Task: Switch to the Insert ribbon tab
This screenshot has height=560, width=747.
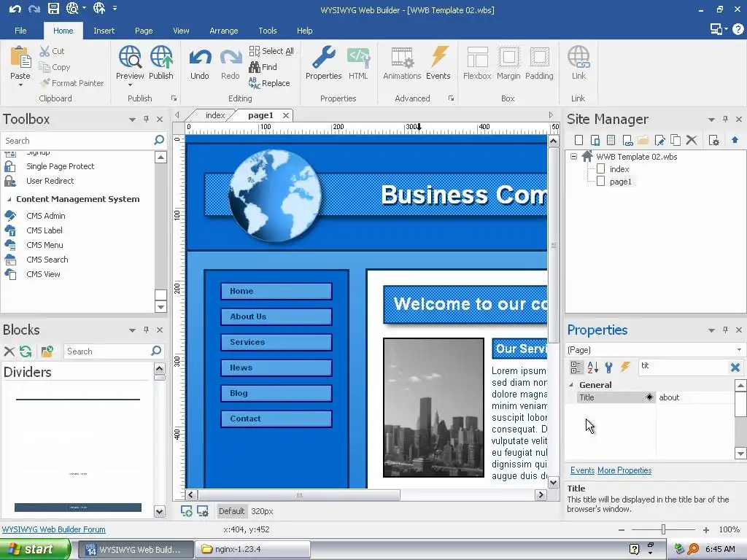Action: coord(104,31)
